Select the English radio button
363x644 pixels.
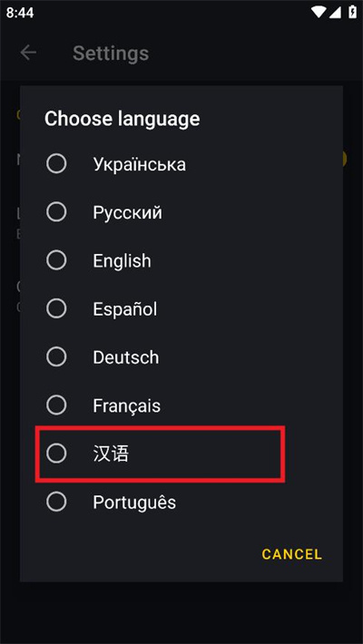click(x=56, y=260)
